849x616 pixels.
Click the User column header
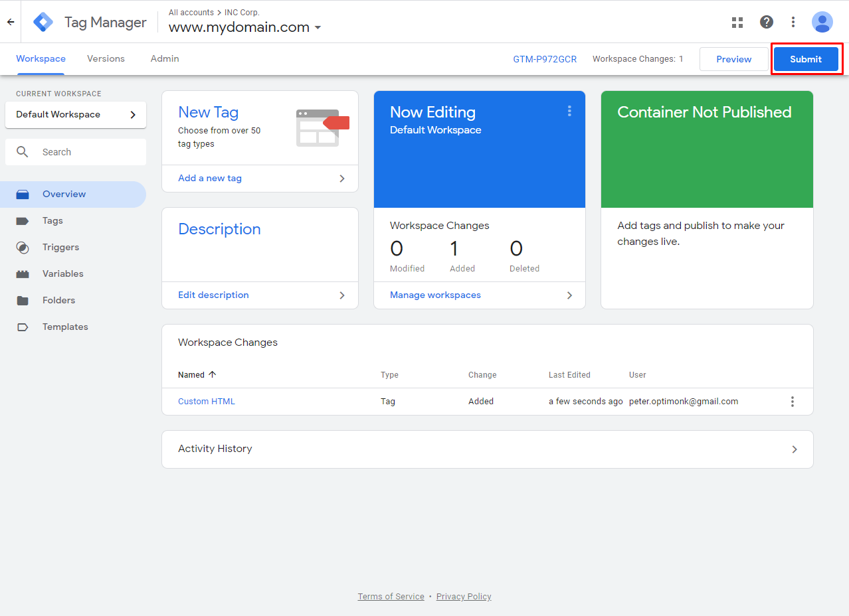[638, 375]
